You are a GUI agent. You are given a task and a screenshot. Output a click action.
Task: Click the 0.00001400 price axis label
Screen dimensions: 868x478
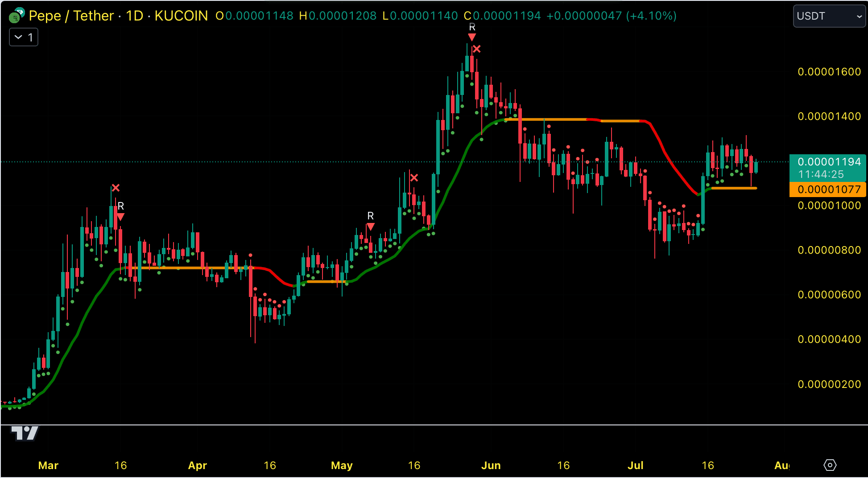point(829,116)
